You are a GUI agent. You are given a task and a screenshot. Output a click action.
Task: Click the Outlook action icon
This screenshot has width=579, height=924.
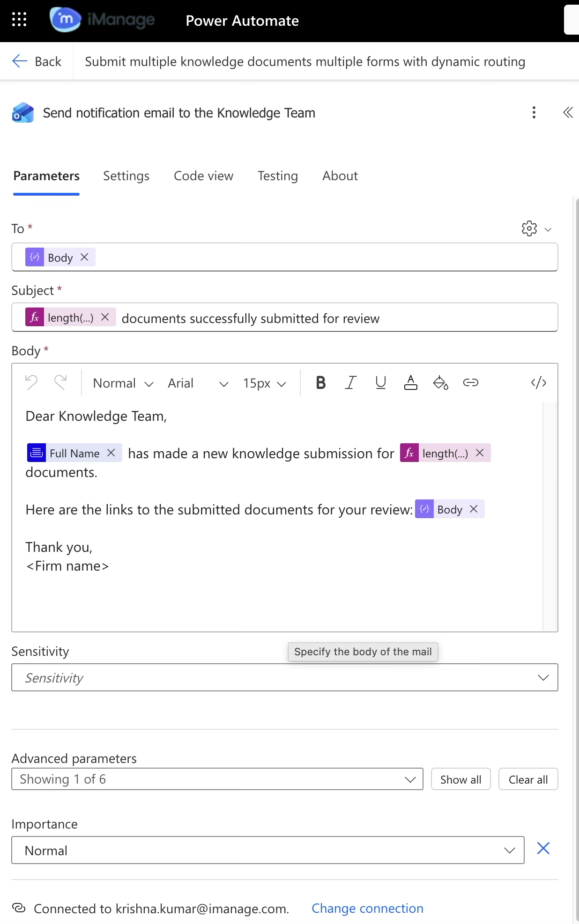click(x=23, y=113)
